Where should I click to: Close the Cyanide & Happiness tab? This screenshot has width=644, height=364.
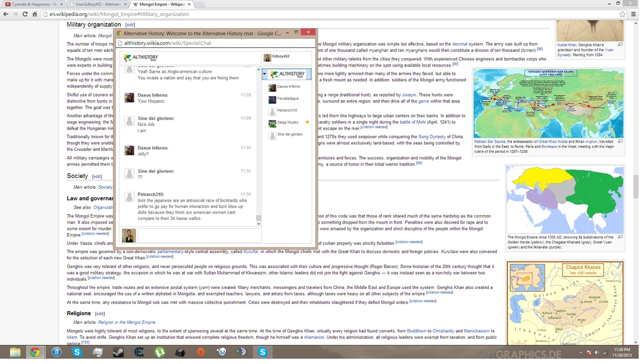click(x=62, y=4)
